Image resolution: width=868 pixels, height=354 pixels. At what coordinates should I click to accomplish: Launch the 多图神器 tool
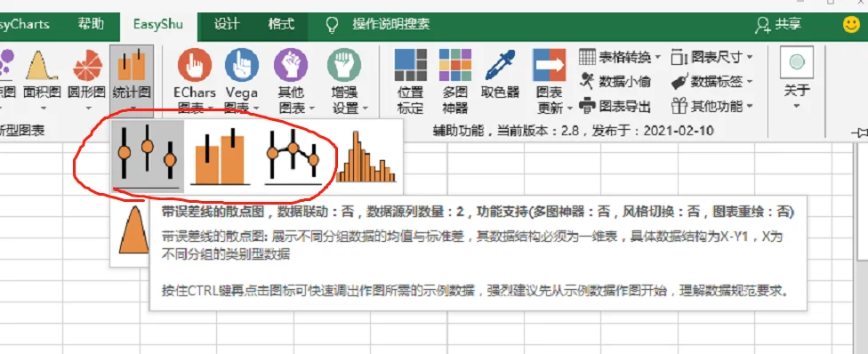[x=455, y=81]
